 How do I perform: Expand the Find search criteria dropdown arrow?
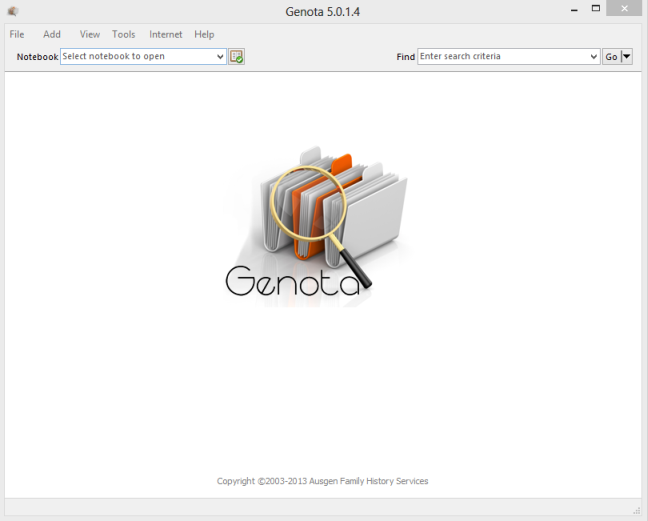[x=594, y=57]
